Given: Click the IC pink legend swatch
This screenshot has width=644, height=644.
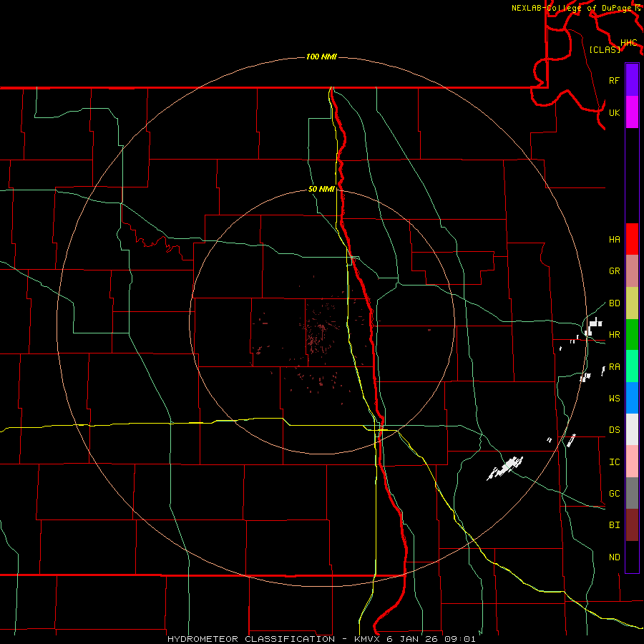Looking at the screenshot, I should pyautogui.click(x=632, y=462).
